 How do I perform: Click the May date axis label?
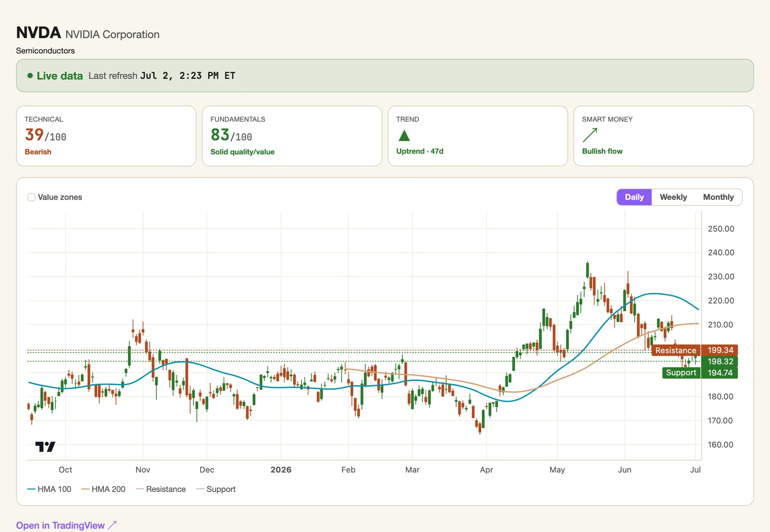tap(557, 470)
